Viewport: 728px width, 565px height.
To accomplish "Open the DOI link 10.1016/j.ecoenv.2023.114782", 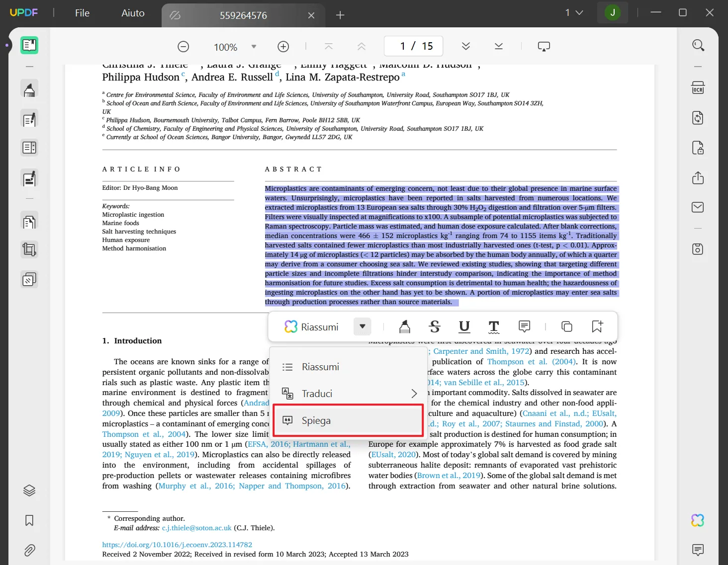I will [177, 545].
